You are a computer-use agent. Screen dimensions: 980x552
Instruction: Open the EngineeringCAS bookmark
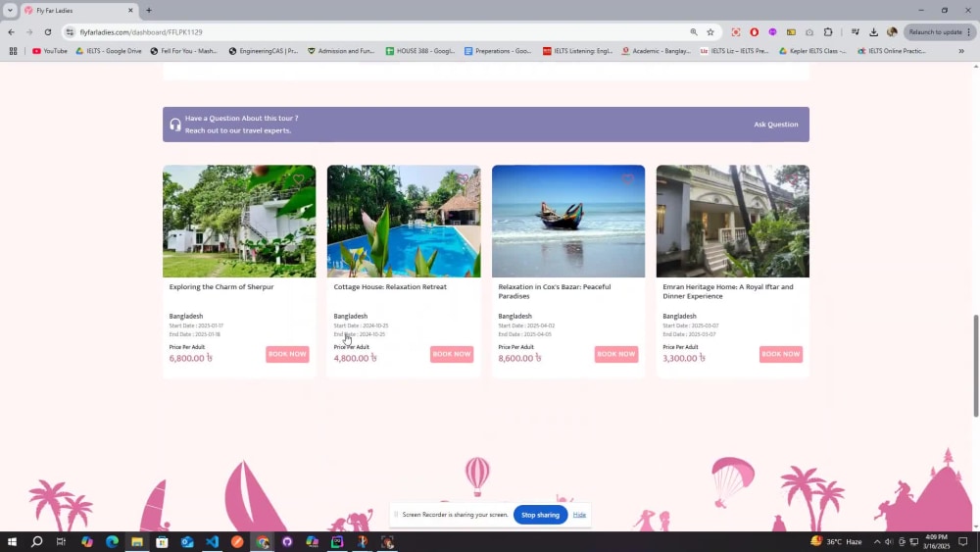(x=263, y=51)
